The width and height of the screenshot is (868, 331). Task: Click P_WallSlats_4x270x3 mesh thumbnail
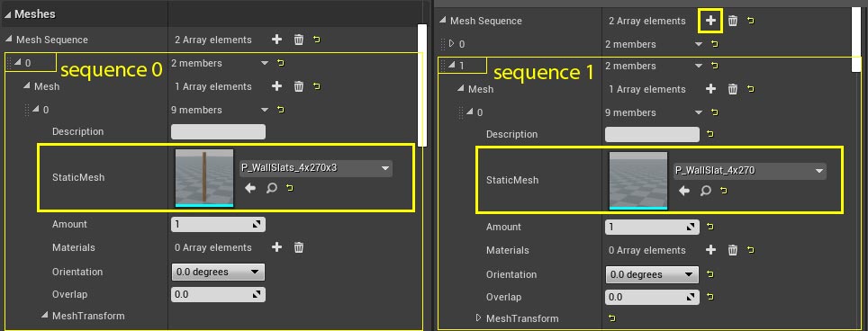204,178
